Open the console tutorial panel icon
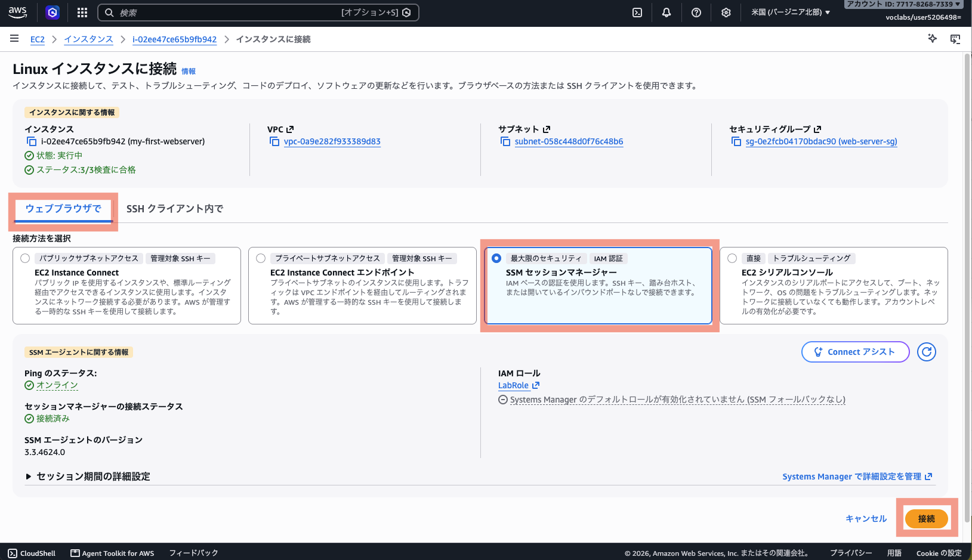The image size is (972, 560). click(x=955, y=39)
